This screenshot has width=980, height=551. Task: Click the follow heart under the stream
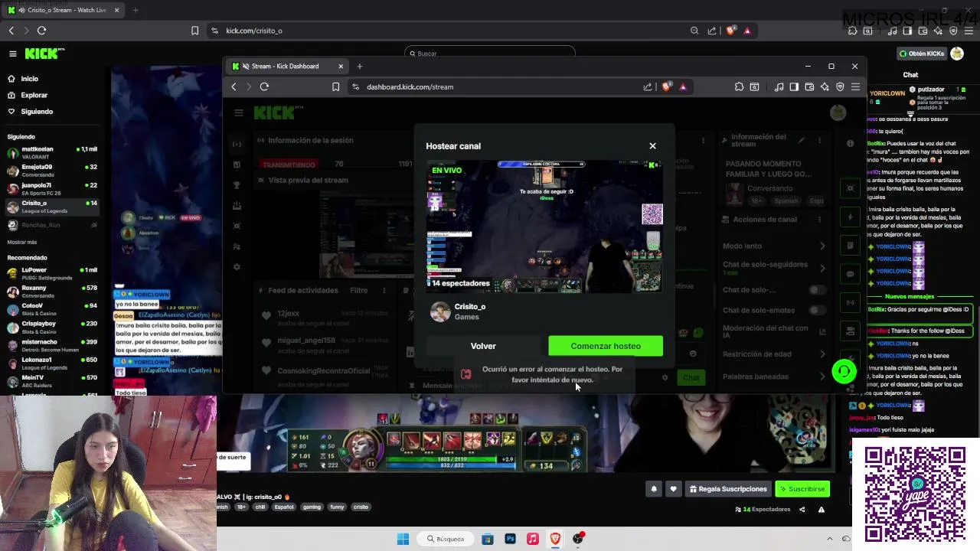(x=673, y=489)
